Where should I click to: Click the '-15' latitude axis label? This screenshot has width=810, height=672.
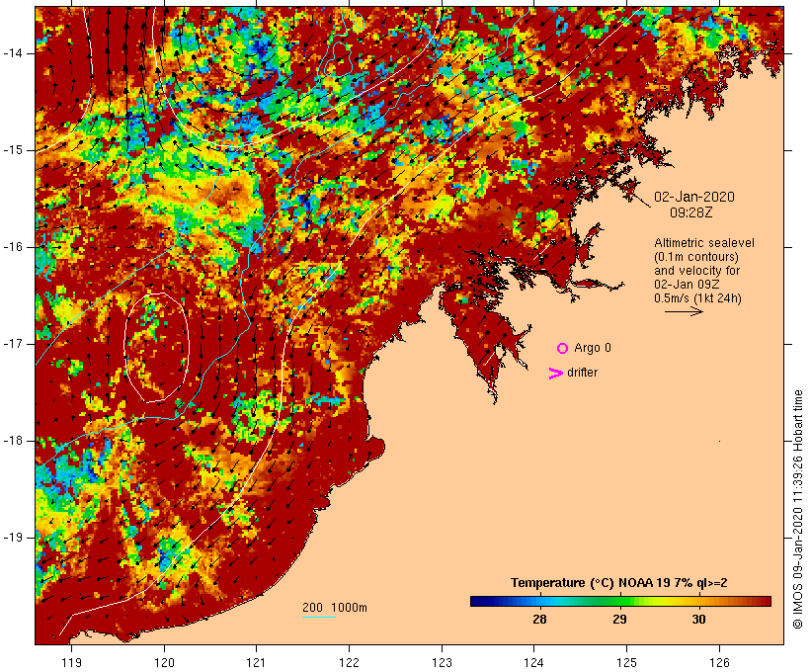13,150
